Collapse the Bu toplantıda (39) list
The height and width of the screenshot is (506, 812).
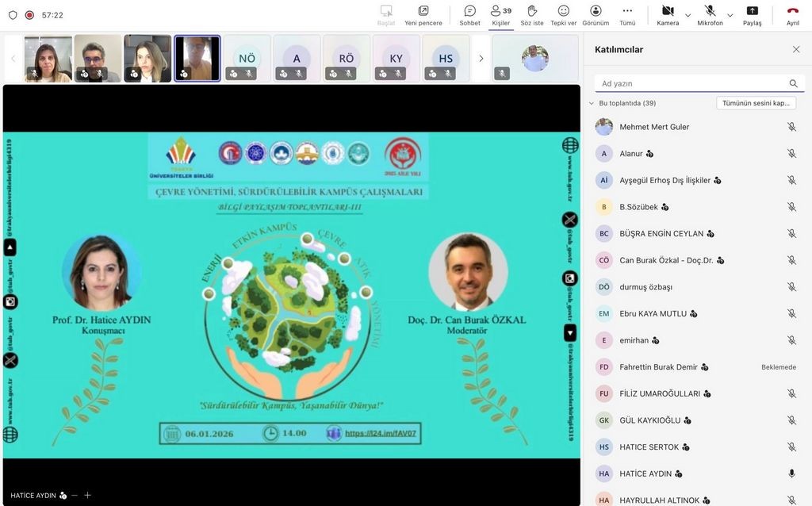[x=592, y=103]
